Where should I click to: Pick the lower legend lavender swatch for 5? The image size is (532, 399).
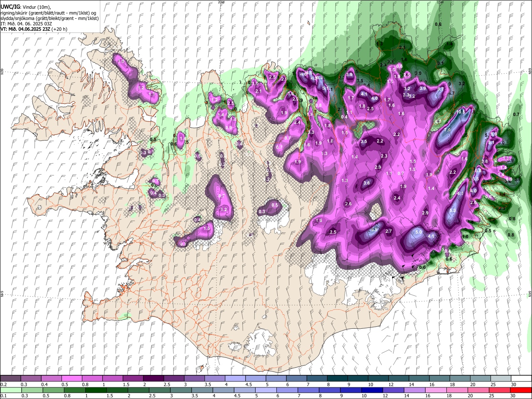[x=266, y=390]
